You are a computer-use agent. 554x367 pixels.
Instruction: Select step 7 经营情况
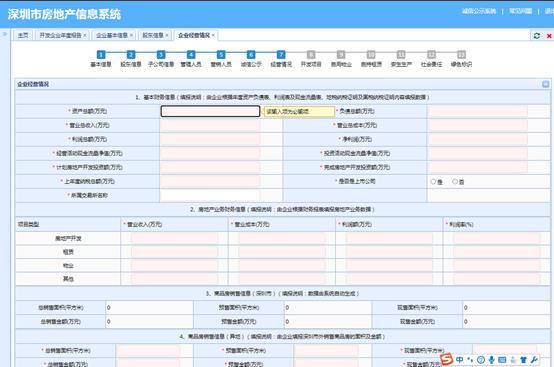pos(281,59)
